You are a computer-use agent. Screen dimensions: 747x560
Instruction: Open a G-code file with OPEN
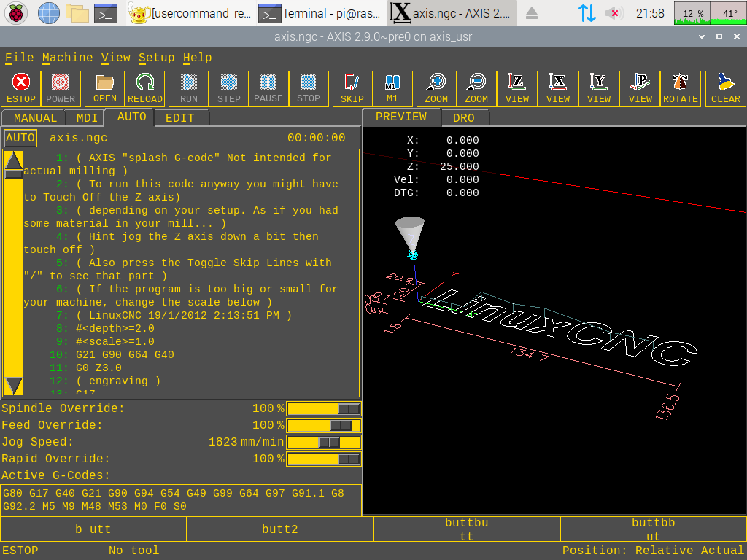point(105,89)
